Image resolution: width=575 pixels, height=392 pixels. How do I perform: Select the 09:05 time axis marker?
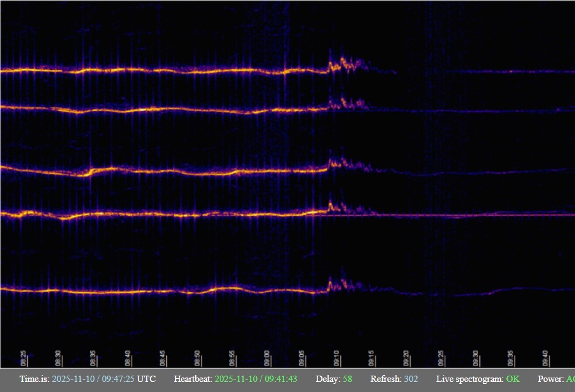pos(302,359)
